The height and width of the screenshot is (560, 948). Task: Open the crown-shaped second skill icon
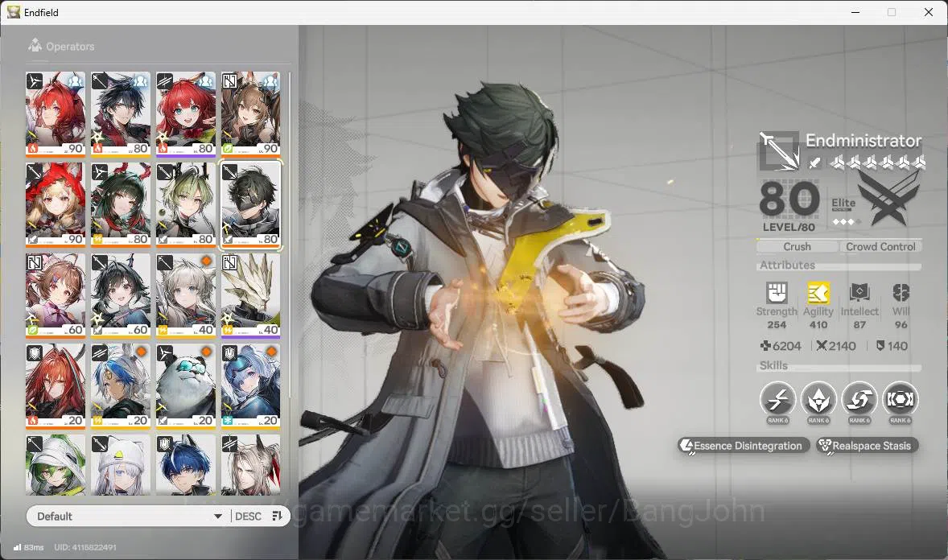tap(818, 399)
